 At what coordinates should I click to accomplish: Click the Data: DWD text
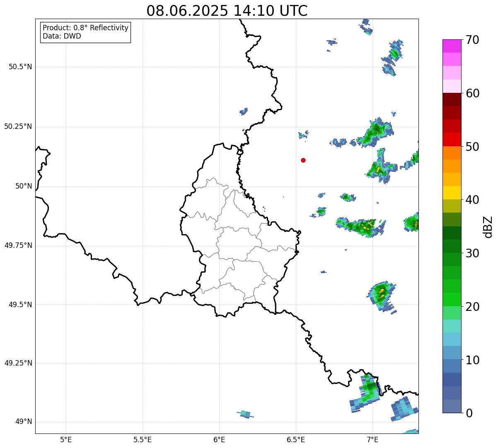point(62,36)
